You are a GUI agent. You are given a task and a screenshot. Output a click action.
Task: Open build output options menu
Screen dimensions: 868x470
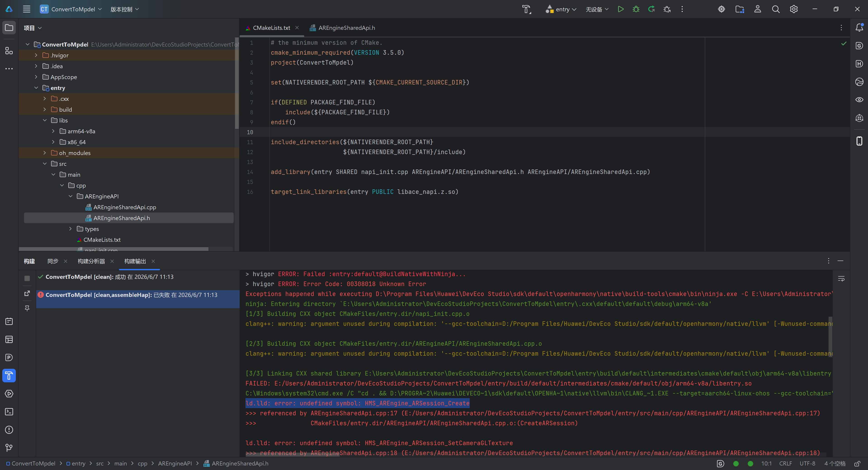829,261
